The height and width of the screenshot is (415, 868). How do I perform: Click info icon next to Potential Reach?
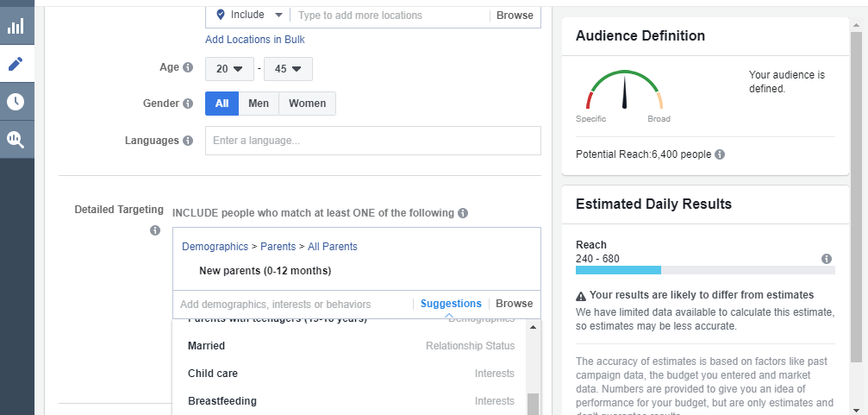click(720, 154)
